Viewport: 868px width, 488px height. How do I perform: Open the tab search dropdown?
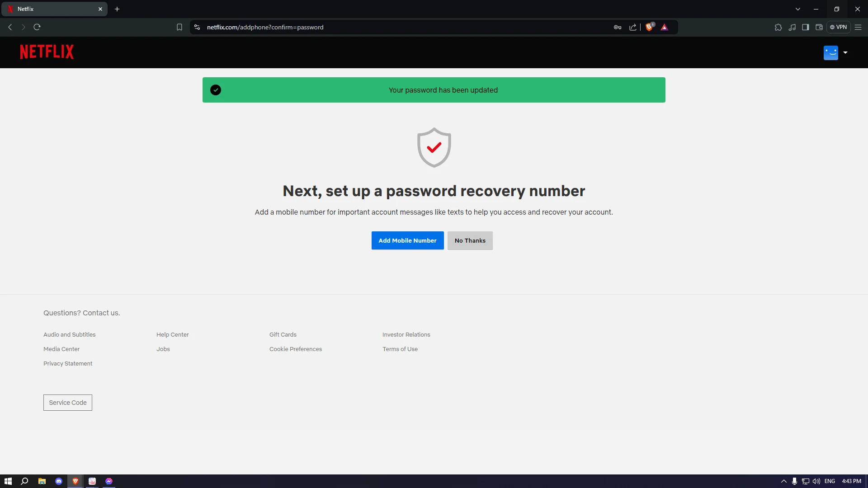(x=798, y=9)
